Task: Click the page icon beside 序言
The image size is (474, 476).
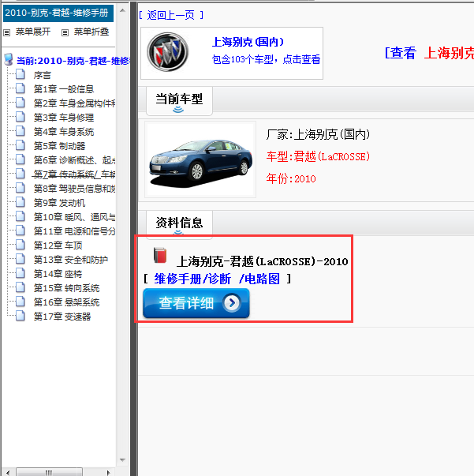Action: point(21,75)
